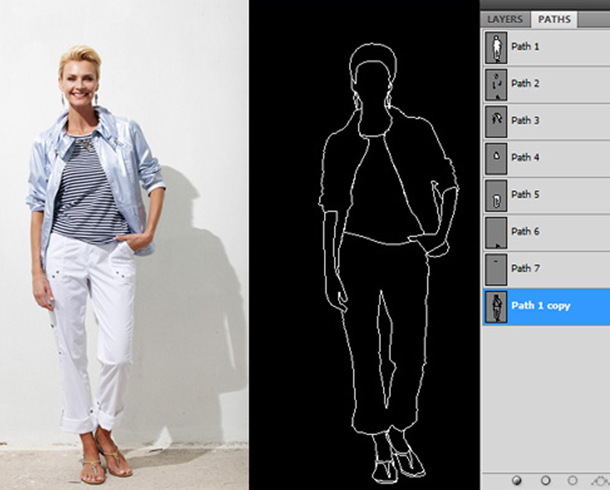Click the Path 1 copy thumbnail
This screenshot has height=490, width=610.
tap(495, 305)
